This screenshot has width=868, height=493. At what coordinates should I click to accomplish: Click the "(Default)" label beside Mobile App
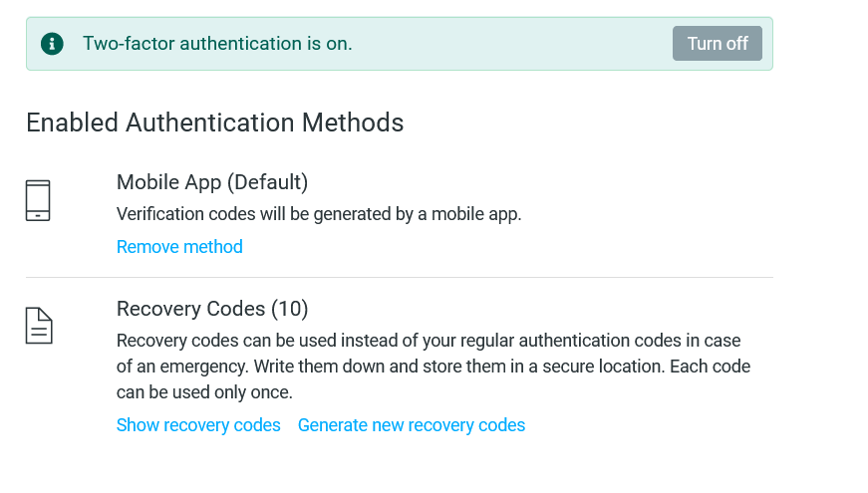coord(268,182)
